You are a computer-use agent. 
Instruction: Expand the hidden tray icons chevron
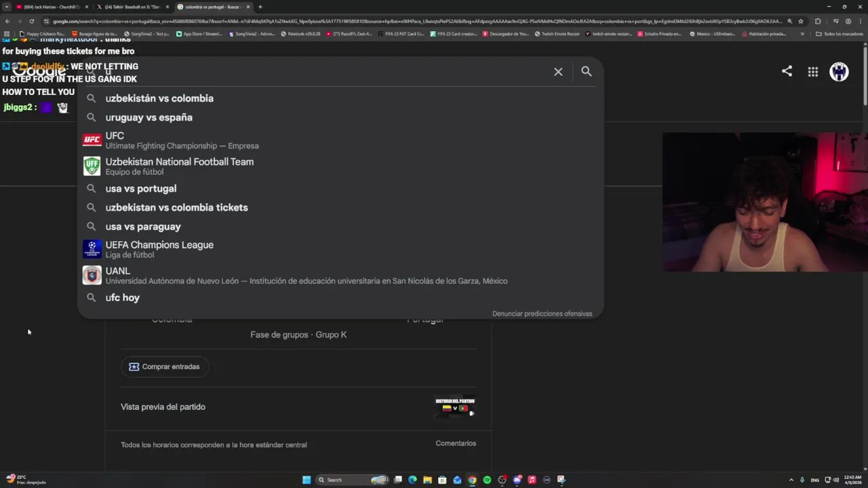(791, 480)
